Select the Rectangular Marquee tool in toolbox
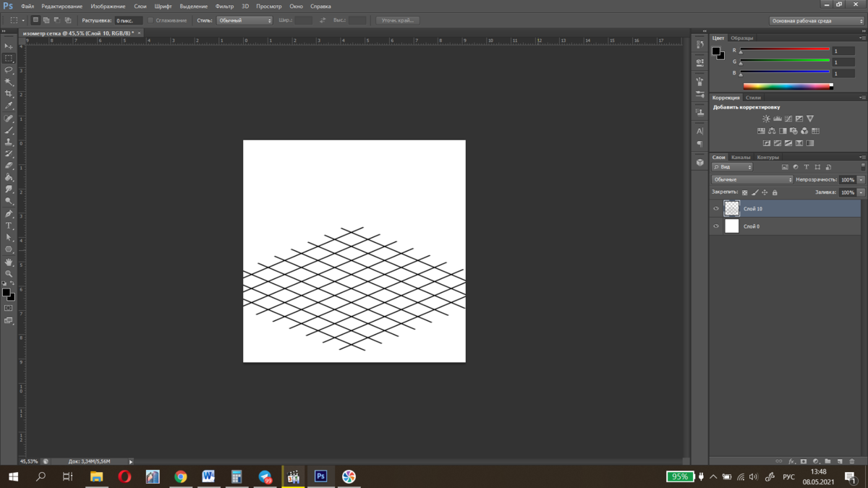 pyautogui.click(x=9, y=59)
